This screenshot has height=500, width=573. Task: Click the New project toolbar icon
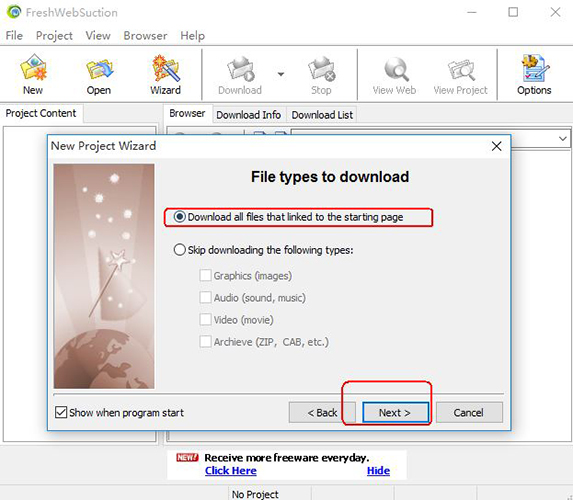pos(33,75)
